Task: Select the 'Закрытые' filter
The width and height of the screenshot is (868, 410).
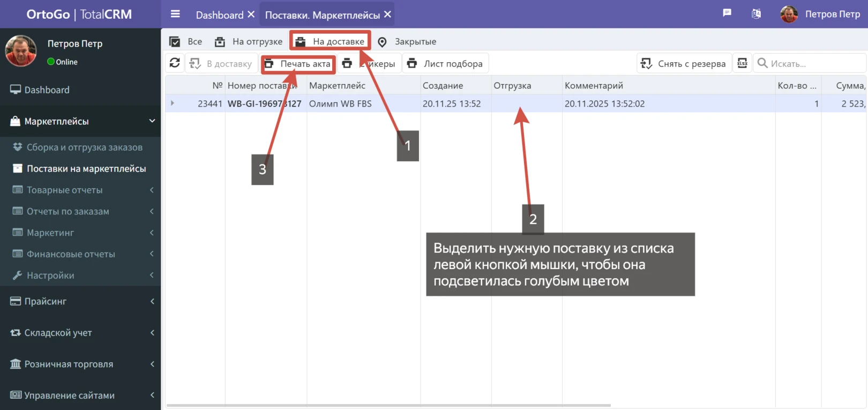Action: 407,42
